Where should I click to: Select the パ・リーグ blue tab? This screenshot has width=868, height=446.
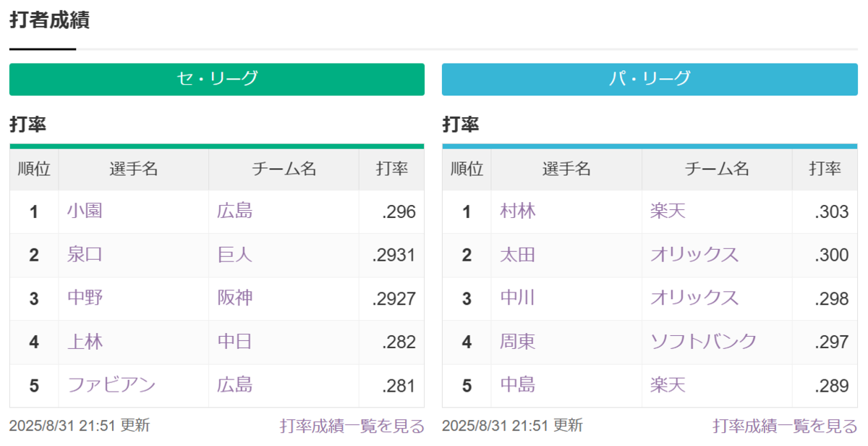(650, 79)
